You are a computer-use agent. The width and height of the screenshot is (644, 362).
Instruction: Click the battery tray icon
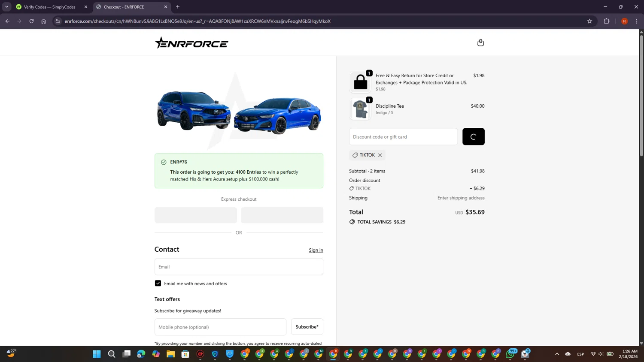click(x=610, y=354)
